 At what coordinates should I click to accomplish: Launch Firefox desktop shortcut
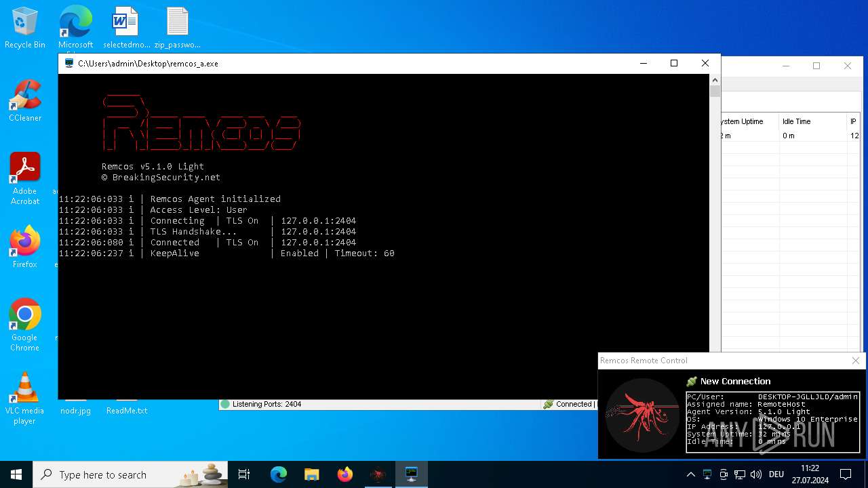pyautogui.click(x=25, y=247)
